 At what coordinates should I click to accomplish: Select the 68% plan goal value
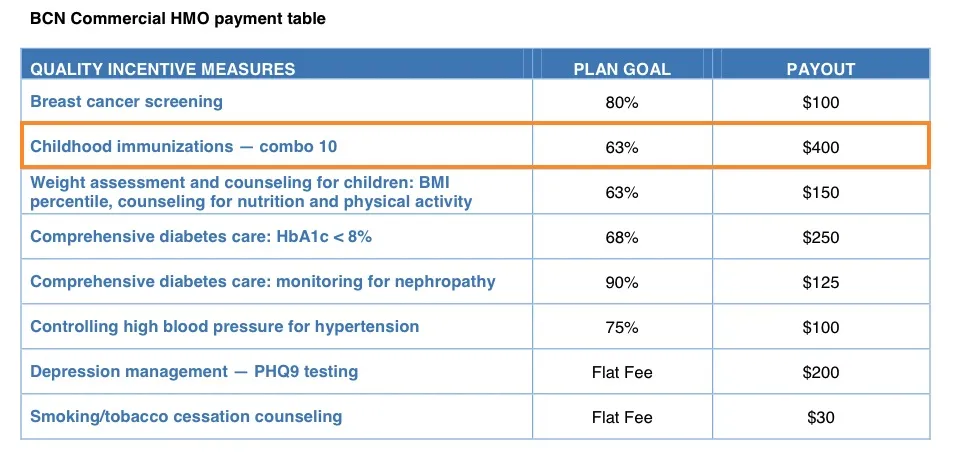622,238
